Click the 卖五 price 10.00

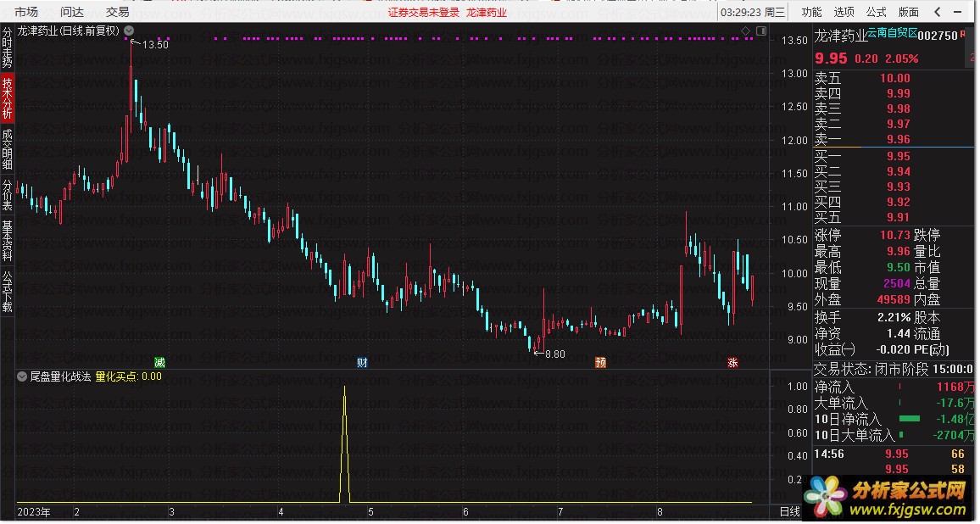(x=895, y=78)
